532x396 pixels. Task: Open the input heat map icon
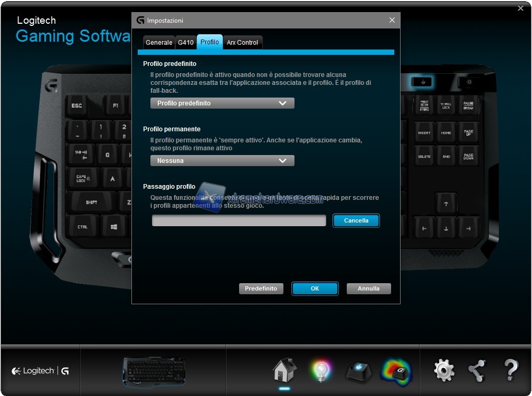click(396, 371)
